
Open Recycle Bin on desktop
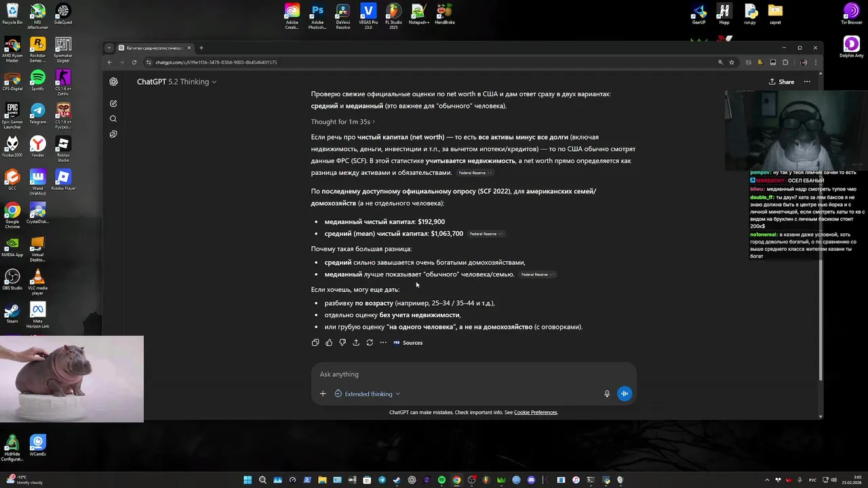12,13
